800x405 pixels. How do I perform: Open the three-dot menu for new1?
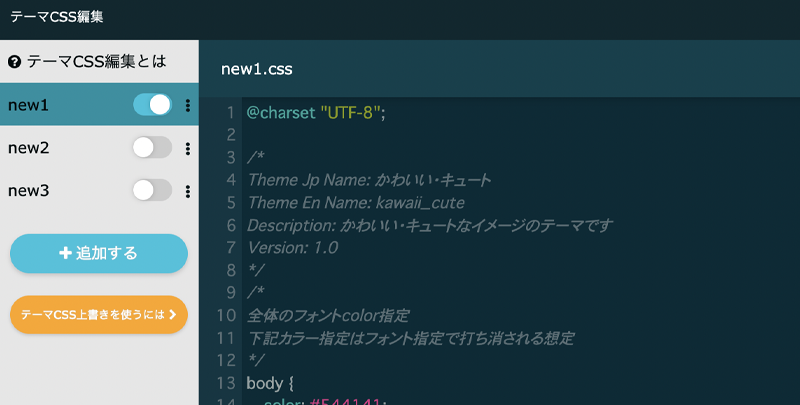pos(188,105)
